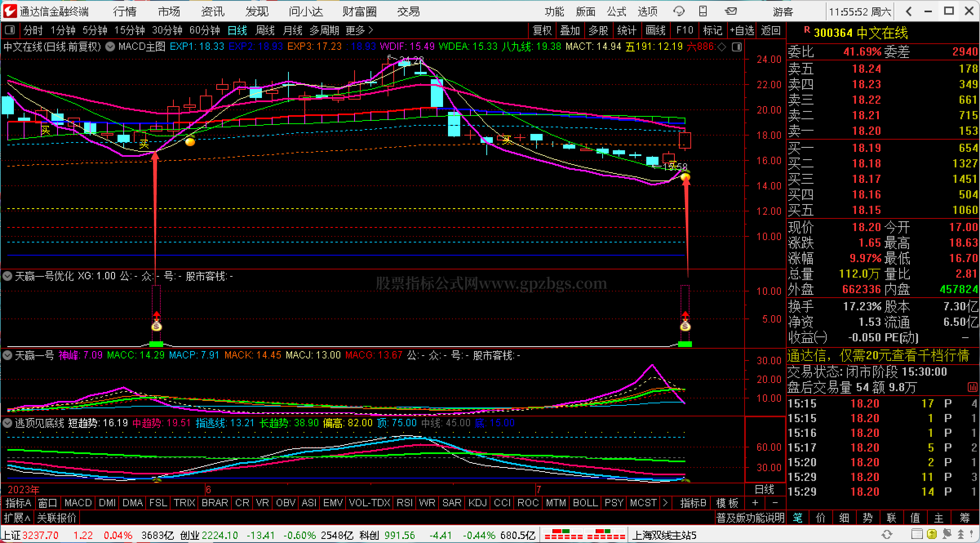Click the status bar refresh arrows icon
The image size is (980, 543).
click(887, 534)
